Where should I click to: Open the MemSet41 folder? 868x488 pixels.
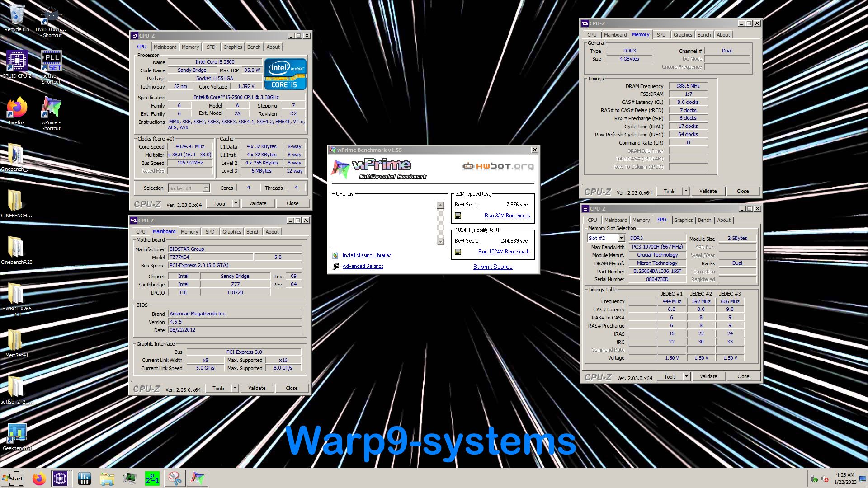point(16,343)
